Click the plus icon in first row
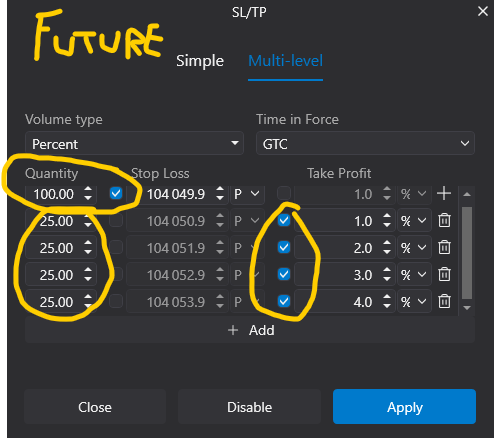The height and width of the screenshot is (438, 494). (x=444, y=193)
